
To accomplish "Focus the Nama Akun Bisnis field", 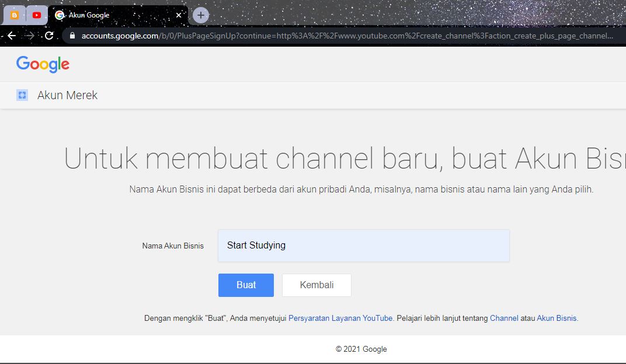I will click(364, 246).
